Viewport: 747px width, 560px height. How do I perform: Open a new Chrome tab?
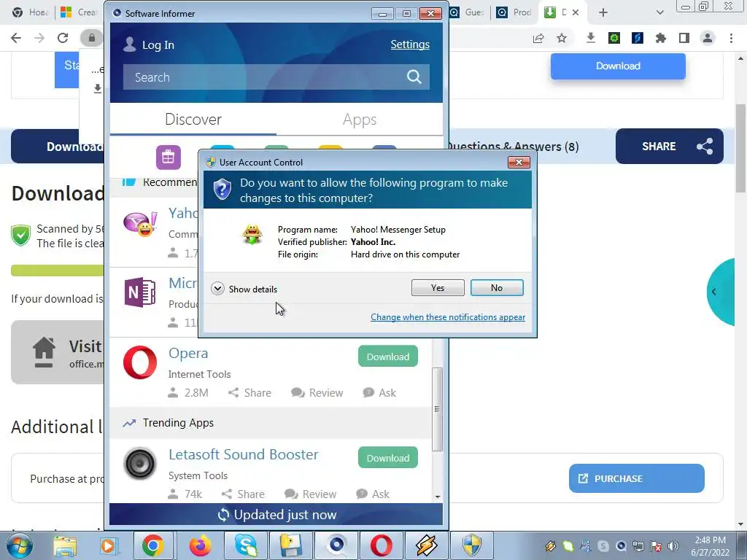click(603, 13)
